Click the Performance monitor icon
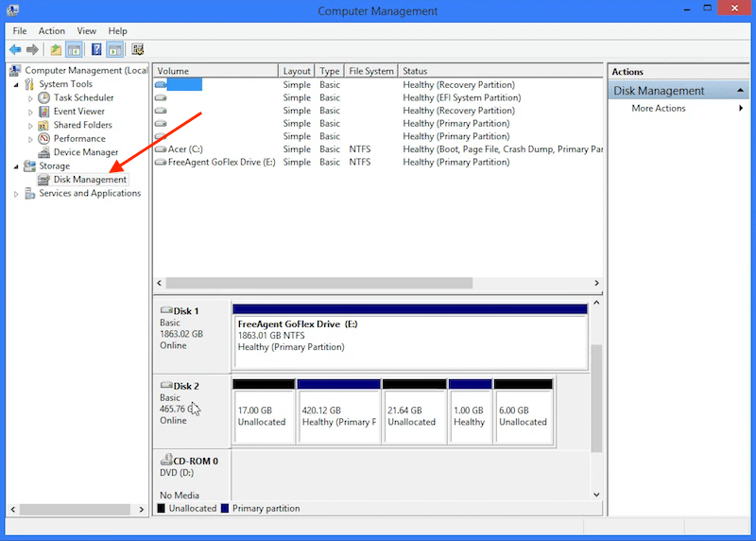Viewport: 756px width, 541px height. click(x=44, y=139)
